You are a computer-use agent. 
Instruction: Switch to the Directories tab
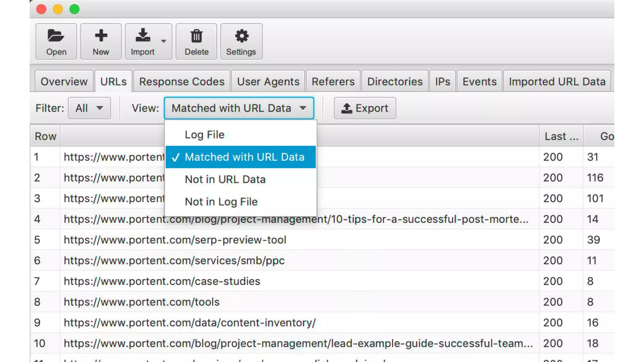pos(395,82)
